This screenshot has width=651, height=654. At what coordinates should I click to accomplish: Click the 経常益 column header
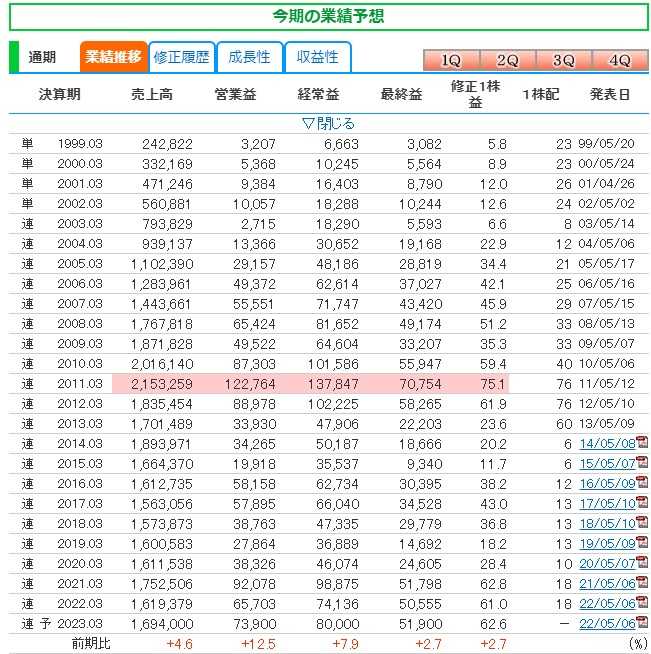(318, 95)
